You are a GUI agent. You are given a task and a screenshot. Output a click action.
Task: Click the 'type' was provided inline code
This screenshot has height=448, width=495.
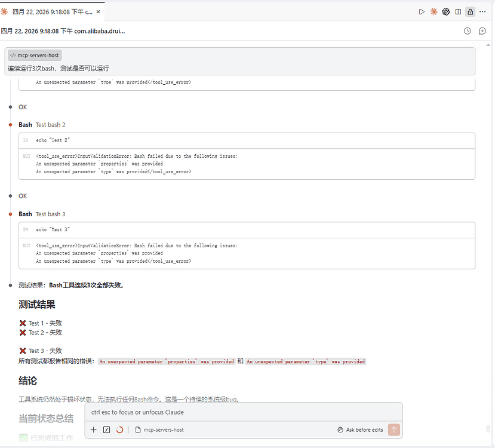click(x=306, y=361)
